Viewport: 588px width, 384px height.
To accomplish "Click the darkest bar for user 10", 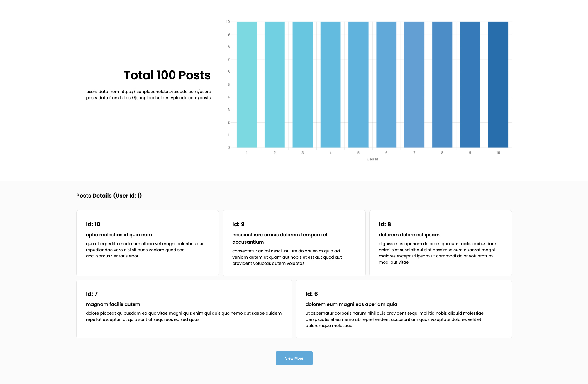I will click(x=498, y=85).
